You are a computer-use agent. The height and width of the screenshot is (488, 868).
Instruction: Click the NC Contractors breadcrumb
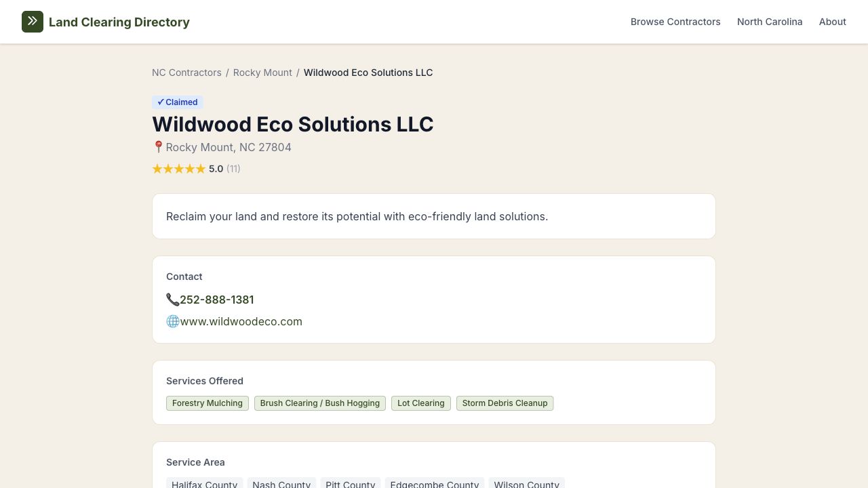pyautogui.click(x=186, y=73)
